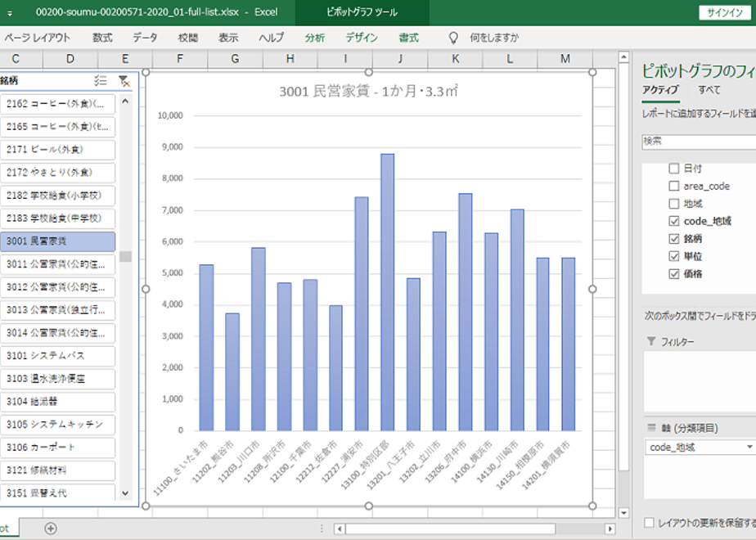Click the サインイン button
This screenshot has height=540, width=756.
[x=725, y=12]
